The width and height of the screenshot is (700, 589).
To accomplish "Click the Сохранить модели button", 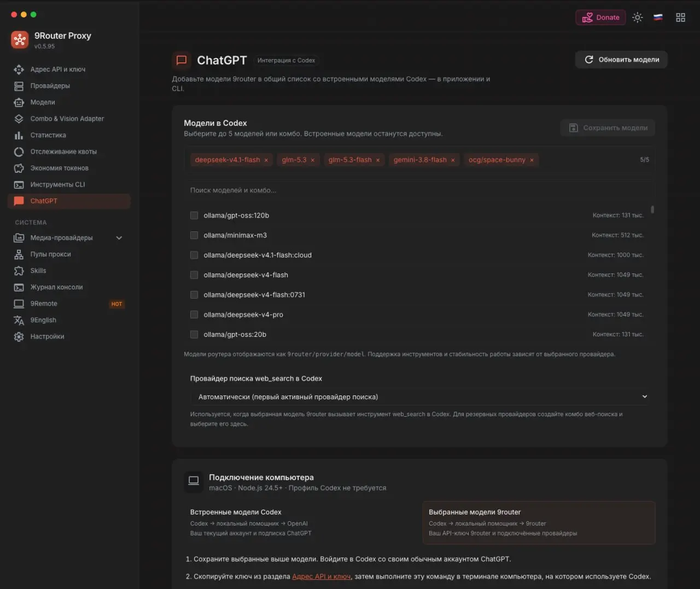I will (x=608, y=128).
